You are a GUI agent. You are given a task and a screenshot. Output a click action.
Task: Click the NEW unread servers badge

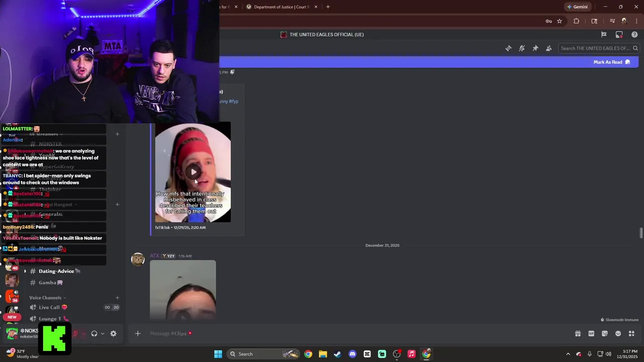[12, 317]
